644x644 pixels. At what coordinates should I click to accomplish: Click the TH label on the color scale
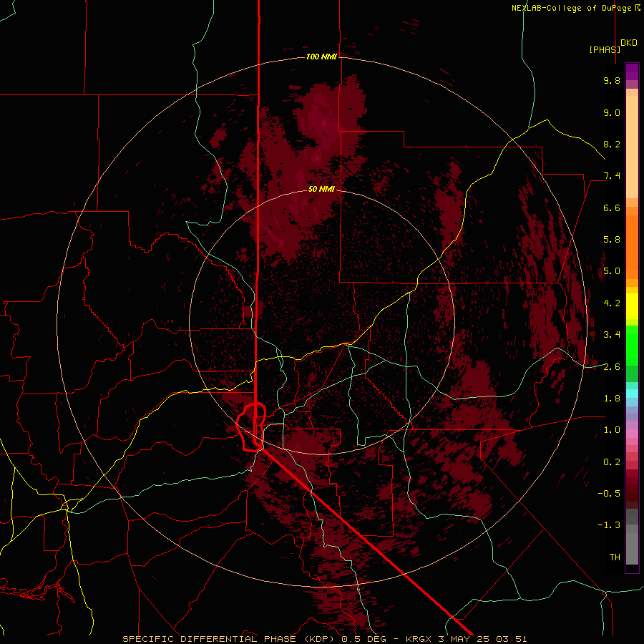615,557
